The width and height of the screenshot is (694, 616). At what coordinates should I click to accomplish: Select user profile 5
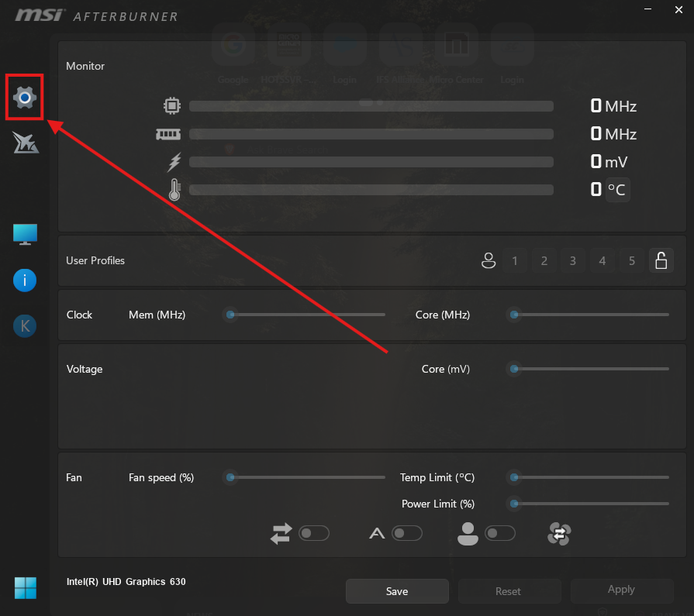pyautogui.click(x=632, y=261)
